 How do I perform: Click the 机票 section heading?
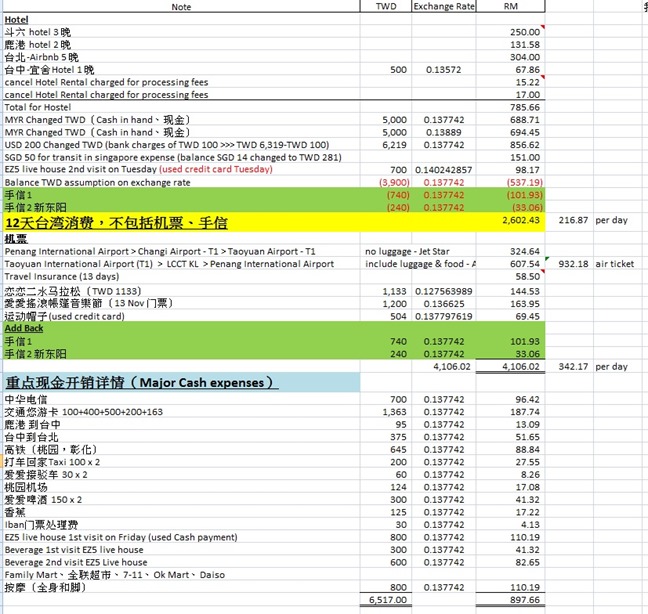(16, 238)
